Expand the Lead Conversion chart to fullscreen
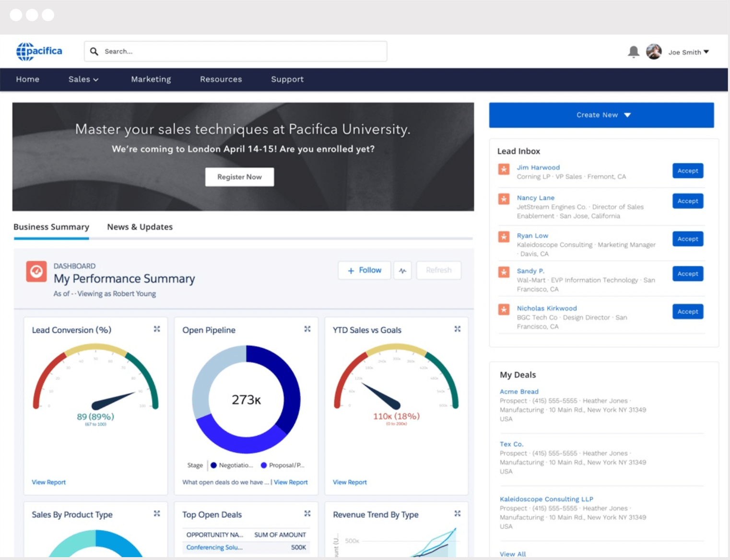Viewport: 730px width, 560px height. [x=157, y=329]
